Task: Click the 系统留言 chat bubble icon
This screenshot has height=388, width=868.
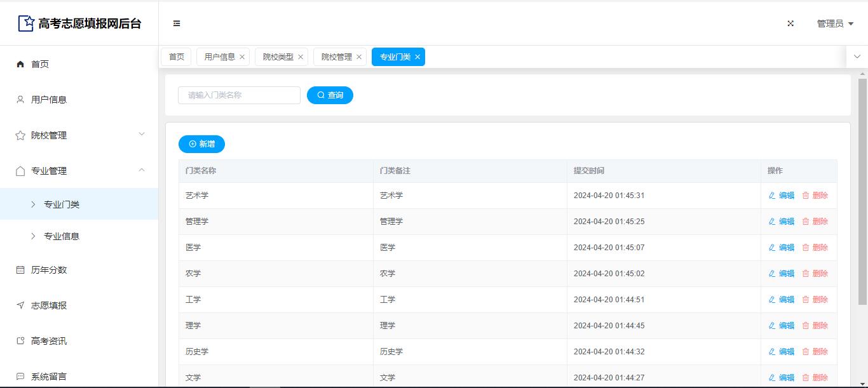Action: pyautogui.click(x=20, y=377)
